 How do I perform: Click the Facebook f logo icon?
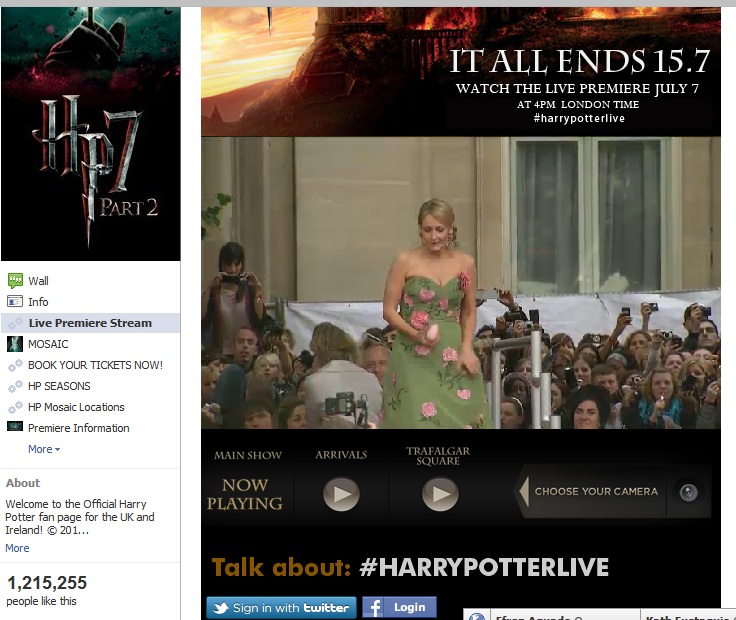click(x=373, y=608)
